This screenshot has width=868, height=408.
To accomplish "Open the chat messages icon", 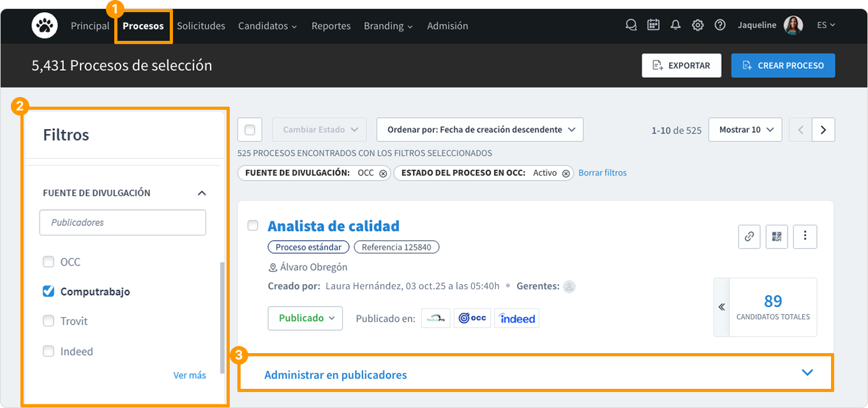I will click(631, 26).
